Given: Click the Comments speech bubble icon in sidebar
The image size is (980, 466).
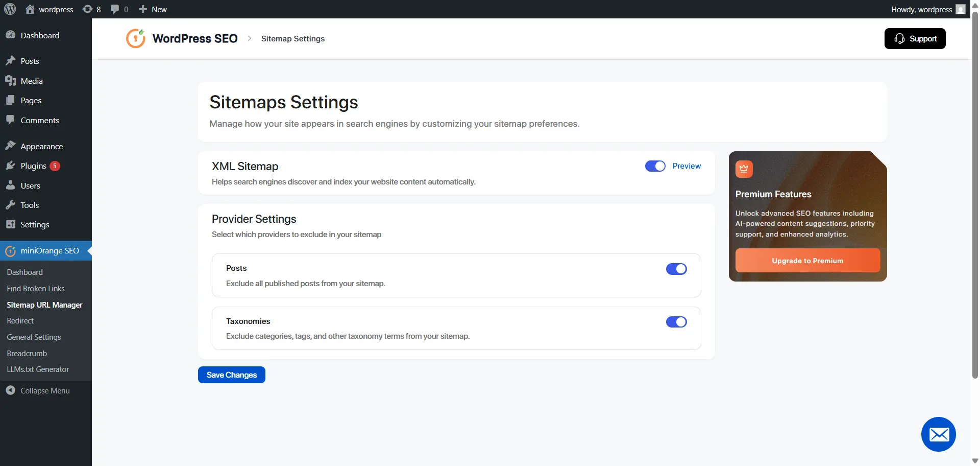Looking at the screenshot, I should click(11, 120).
